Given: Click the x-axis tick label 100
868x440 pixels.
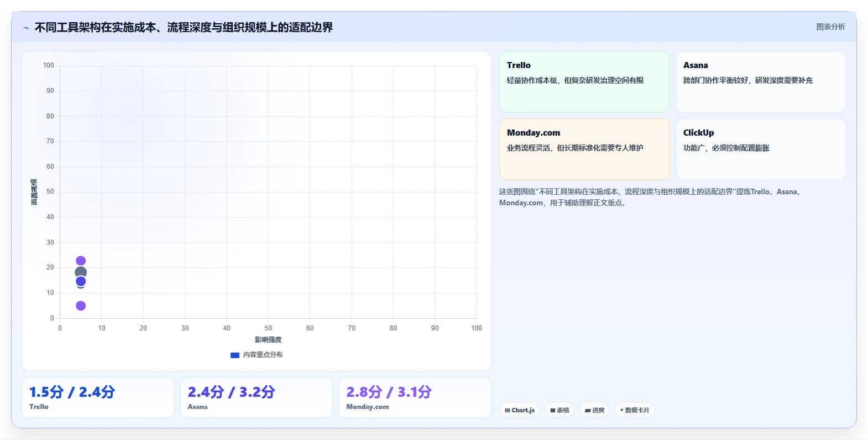Looking at the screenshot, I should (477, 328).
